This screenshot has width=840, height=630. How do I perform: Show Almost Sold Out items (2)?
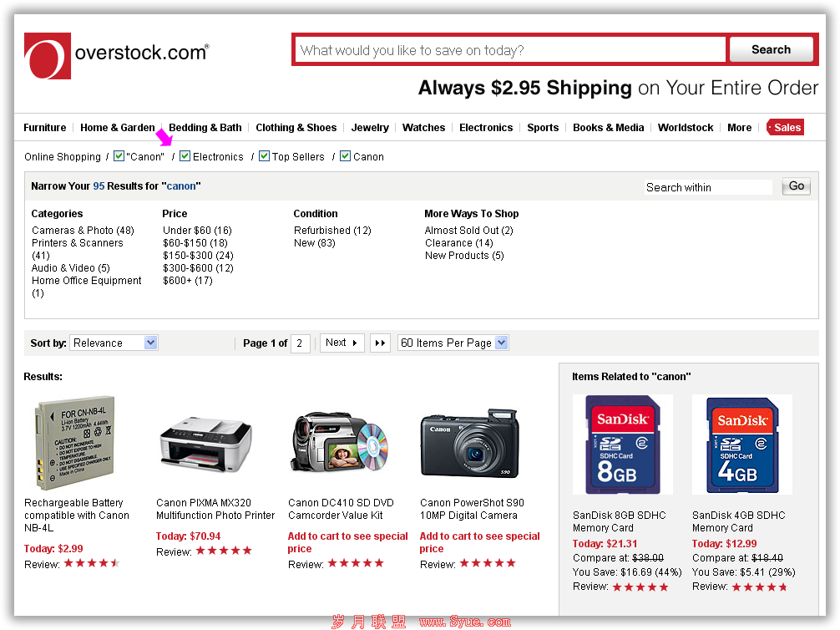click(468, 231)
